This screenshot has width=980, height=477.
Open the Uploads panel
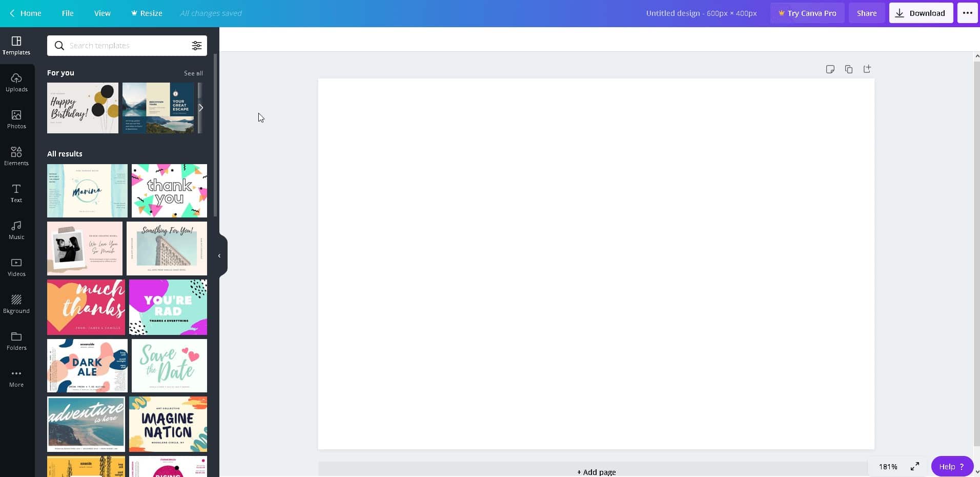click(x=16, y=82)
